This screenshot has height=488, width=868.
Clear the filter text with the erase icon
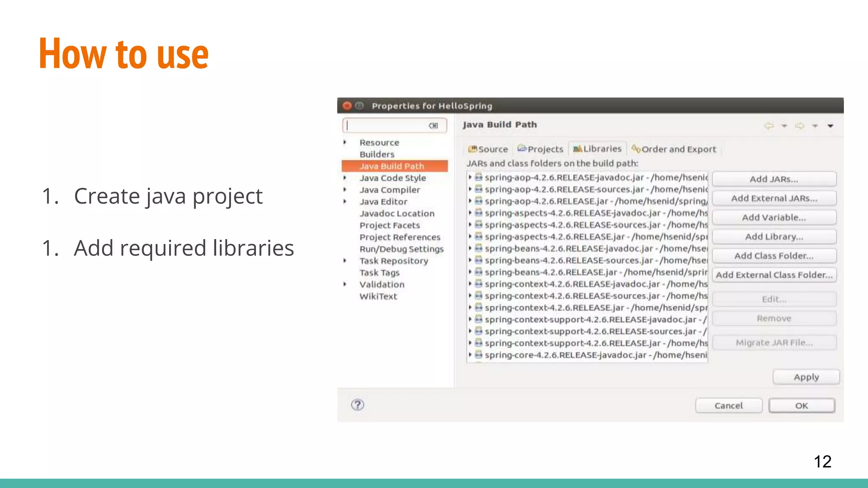pos(433,126)
